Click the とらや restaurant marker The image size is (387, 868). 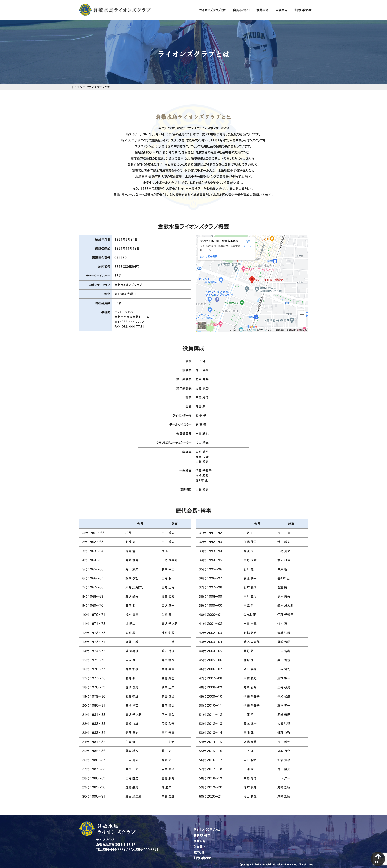click(x=272, y=239)
